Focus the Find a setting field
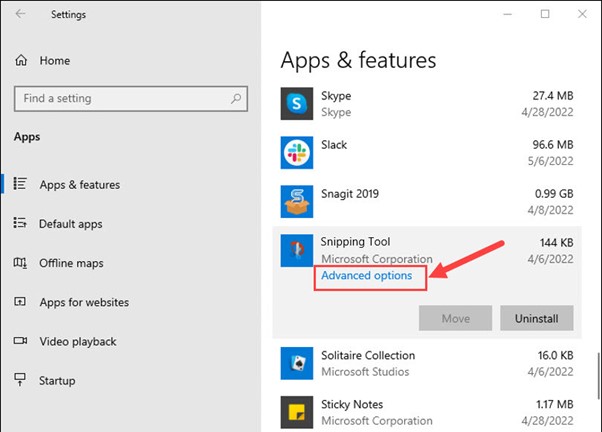This screenshot has width=602, height=432. point(131,99)
